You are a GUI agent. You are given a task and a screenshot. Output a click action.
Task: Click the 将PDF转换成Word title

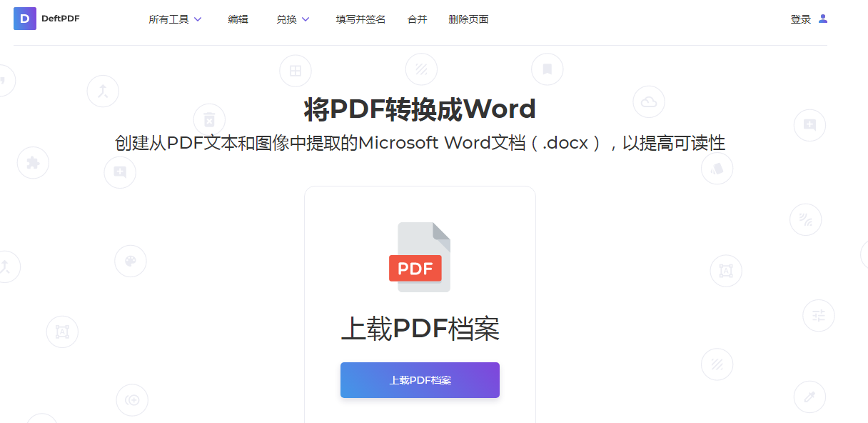pos(420,109)
